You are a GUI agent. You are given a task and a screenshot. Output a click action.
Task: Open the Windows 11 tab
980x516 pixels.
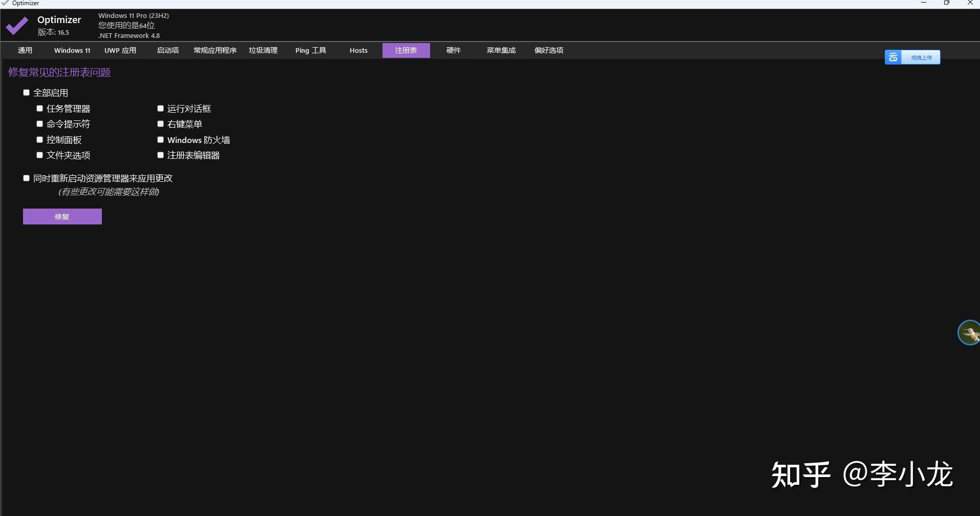click(72, 50)
